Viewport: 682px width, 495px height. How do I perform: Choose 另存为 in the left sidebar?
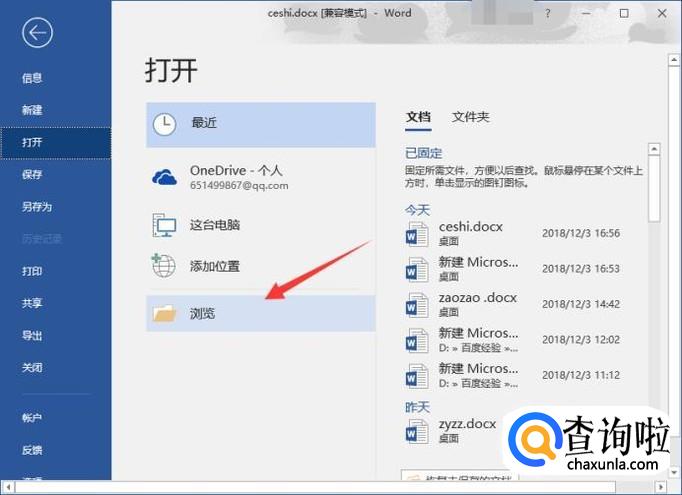coord(37,207)
